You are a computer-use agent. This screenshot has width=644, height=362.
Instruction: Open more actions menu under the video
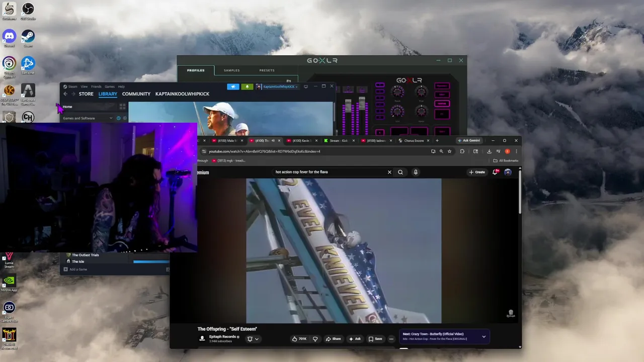[391, 339]
